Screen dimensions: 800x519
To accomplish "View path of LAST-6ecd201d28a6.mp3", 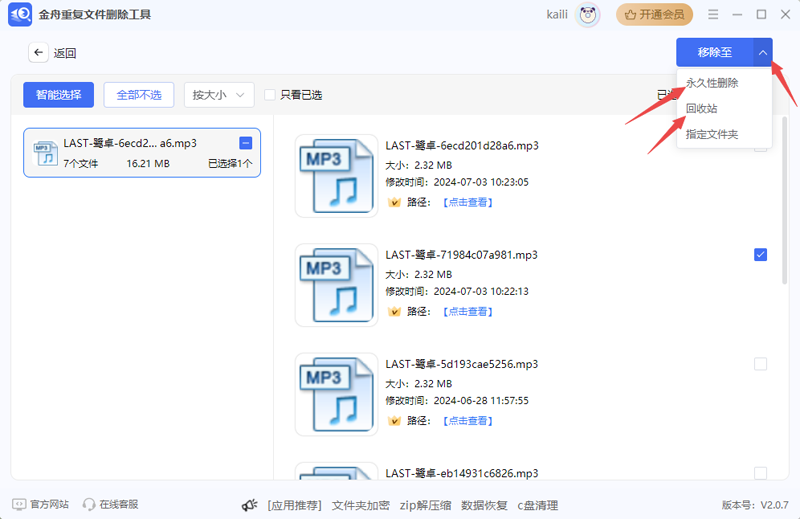I will 468,202.
